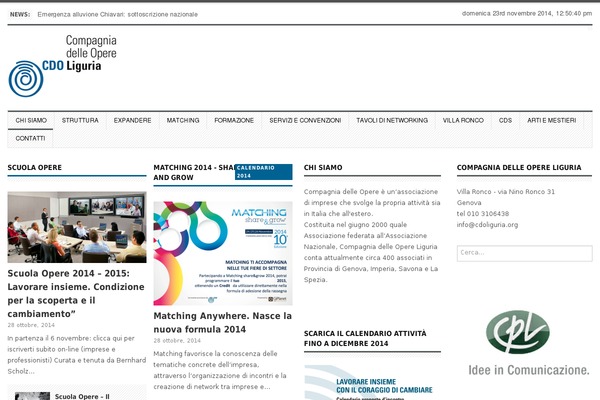Open Matching Anywhere. Nasce la nuova formula headline

pyautogui.click(x=222, y=323)
